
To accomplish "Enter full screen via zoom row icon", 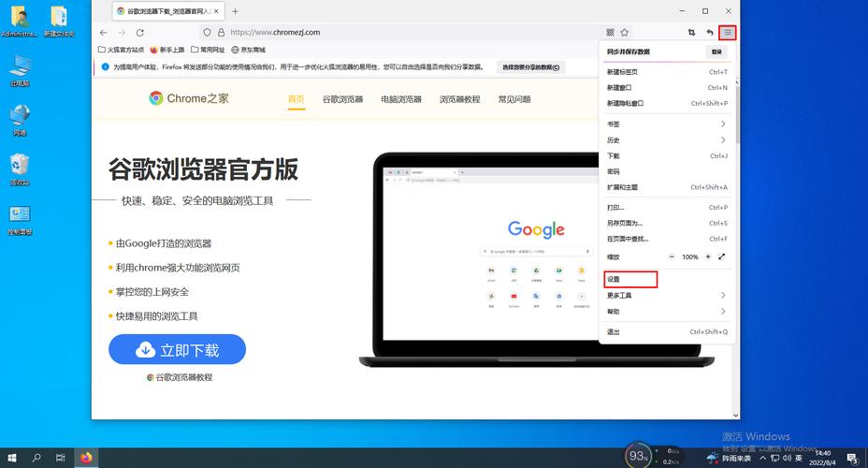I will (722, 257).
